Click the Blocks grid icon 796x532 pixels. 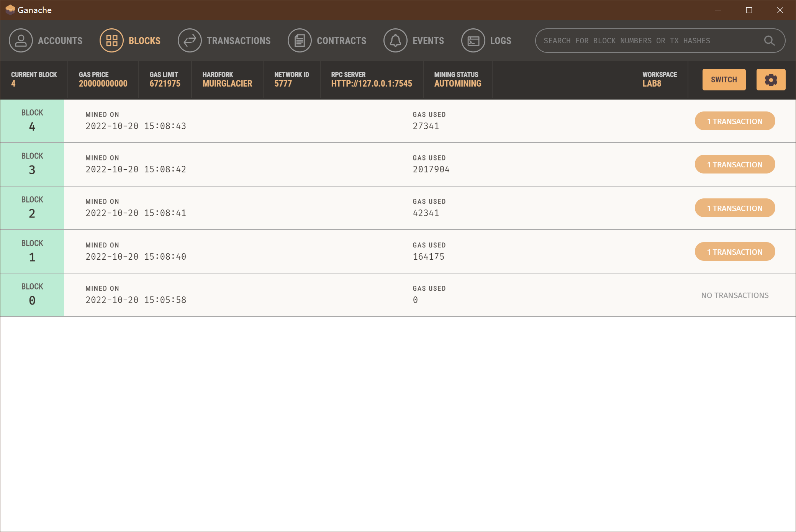[x=111, y=41]
